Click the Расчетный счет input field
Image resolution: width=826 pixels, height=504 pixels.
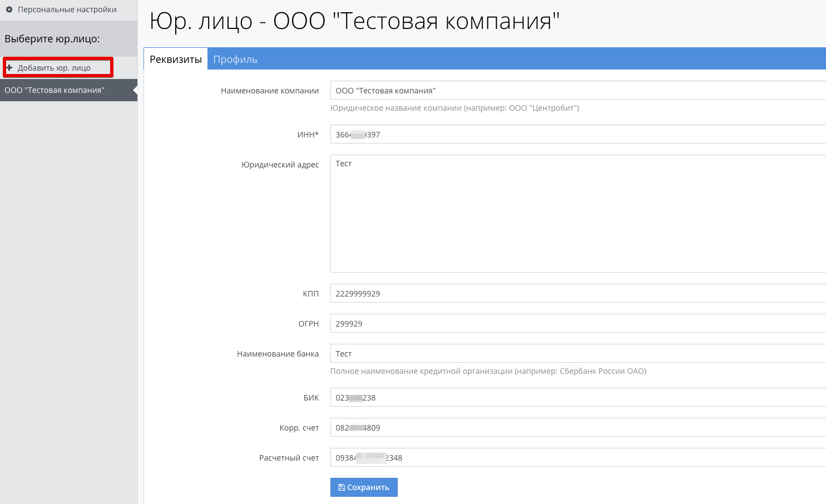click(578, 458)
